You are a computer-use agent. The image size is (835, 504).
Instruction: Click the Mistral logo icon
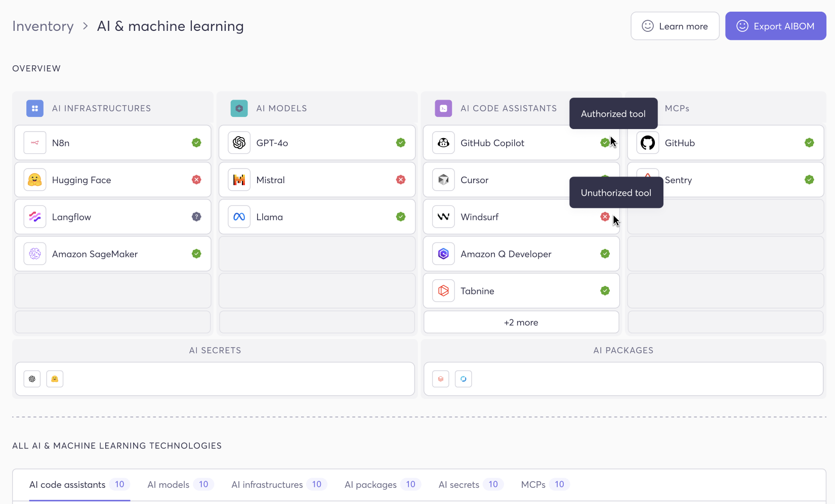tap(239, 180)
